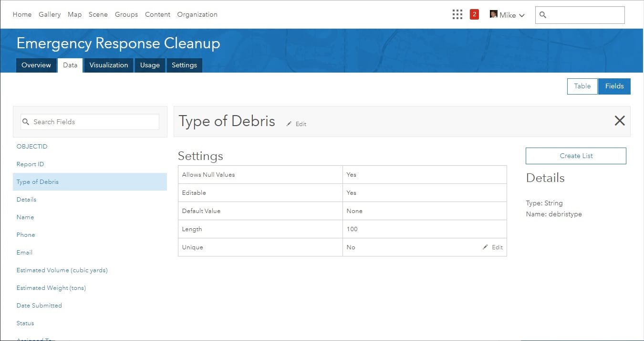Click the Create List button

coord(576,156)
